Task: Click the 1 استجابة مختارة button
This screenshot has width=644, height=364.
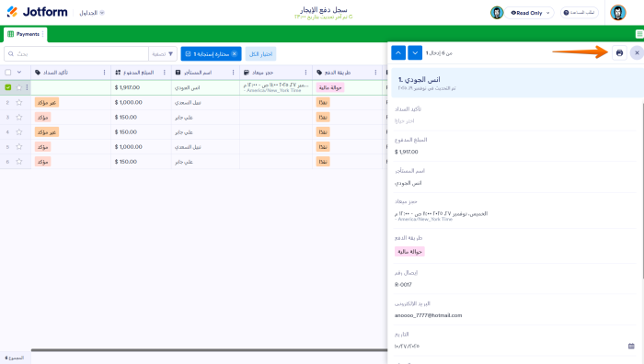Action: click(x=211, y=53)
